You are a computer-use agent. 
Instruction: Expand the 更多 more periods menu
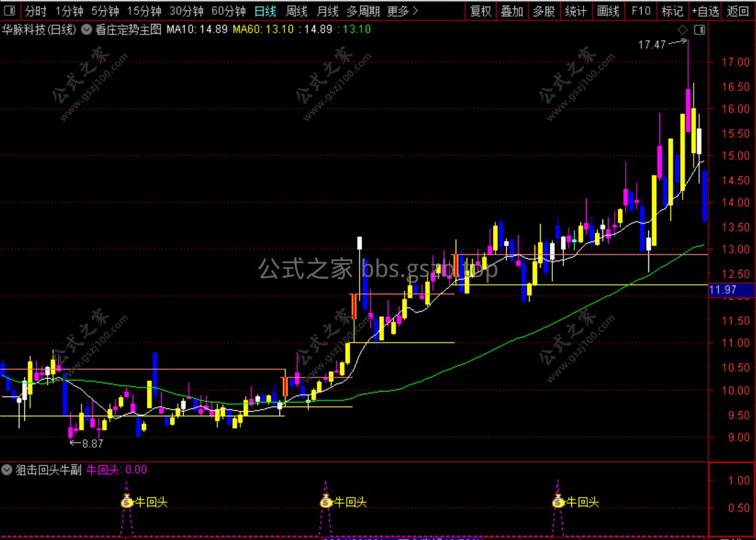pos(403,11)
